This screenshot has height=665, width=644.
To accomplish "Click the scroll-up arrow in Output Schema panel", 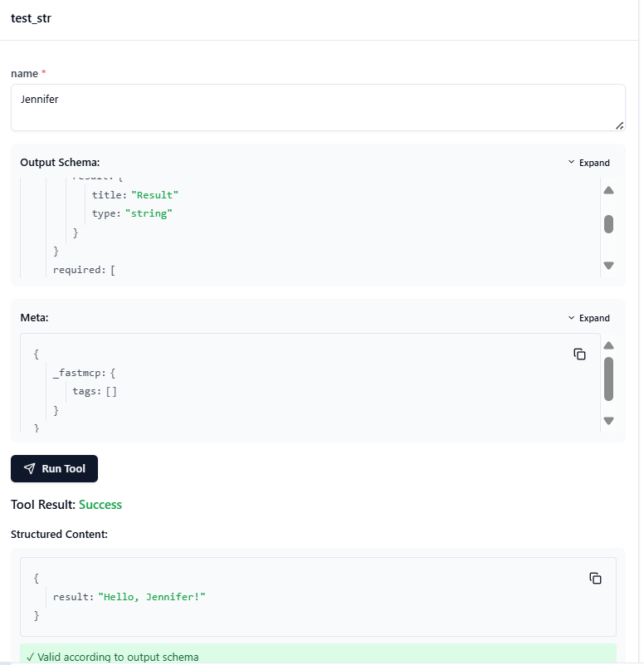I will [608, 190].
